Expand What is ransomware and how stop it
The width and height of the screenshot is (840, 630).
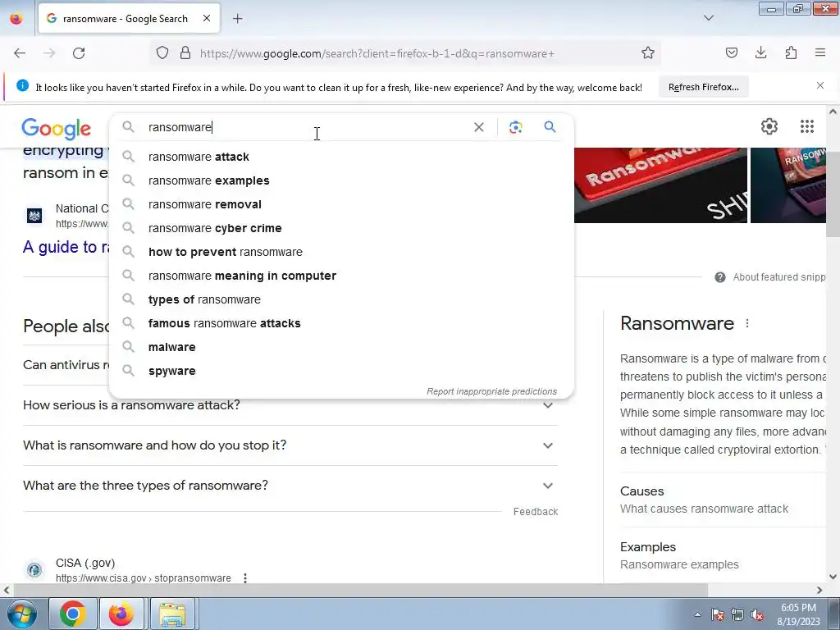tap(290, 445)
